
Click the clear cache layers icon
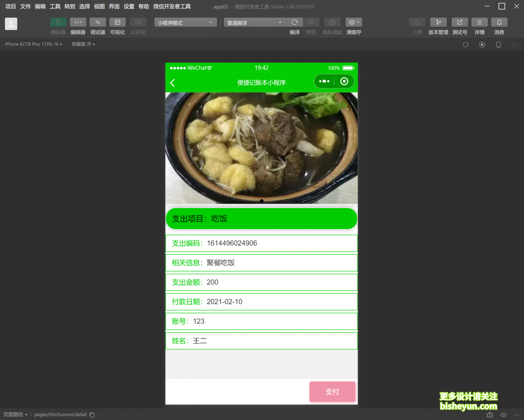tap(353, 22)
